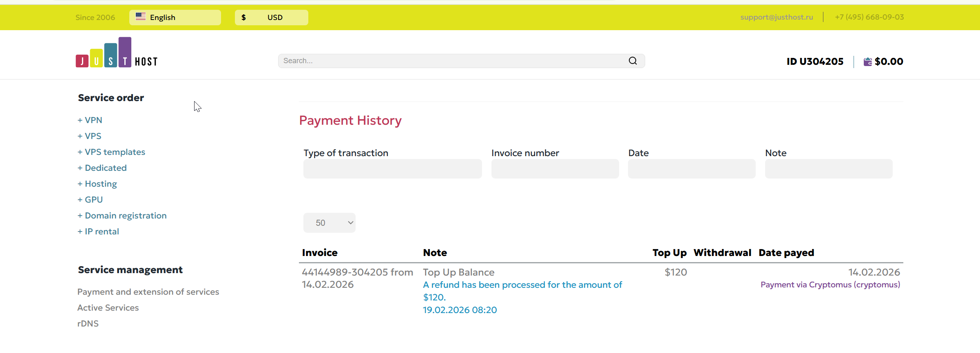980x353 pixels.
Task: Expand the VPS templates menu item
Action: tap(111, 152)
